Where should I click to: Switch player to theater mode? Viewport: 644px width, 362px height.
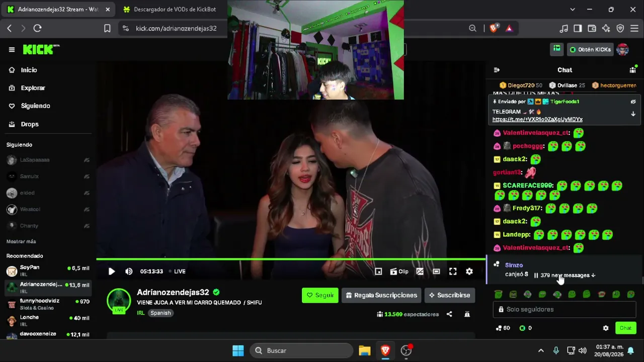[x=436, y=271]
